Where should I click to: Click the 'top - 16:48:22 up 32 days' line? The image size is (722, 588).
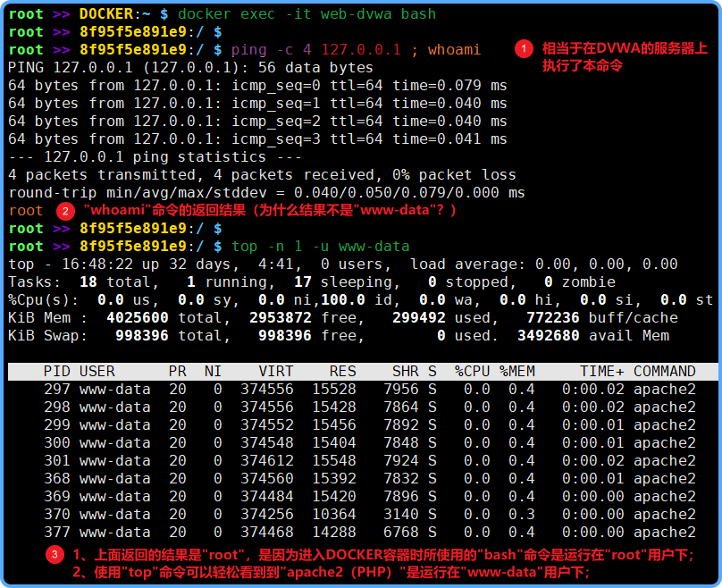(343, 265)
